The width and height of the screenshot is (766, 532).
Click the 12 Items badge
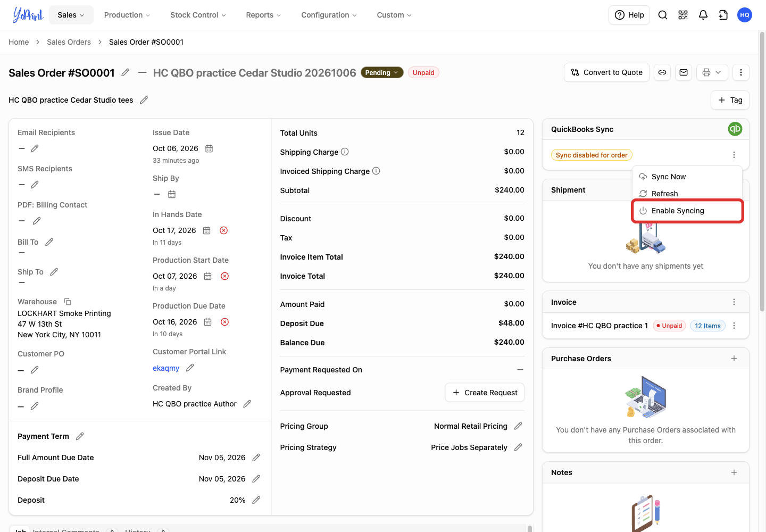tap(707, 326)
